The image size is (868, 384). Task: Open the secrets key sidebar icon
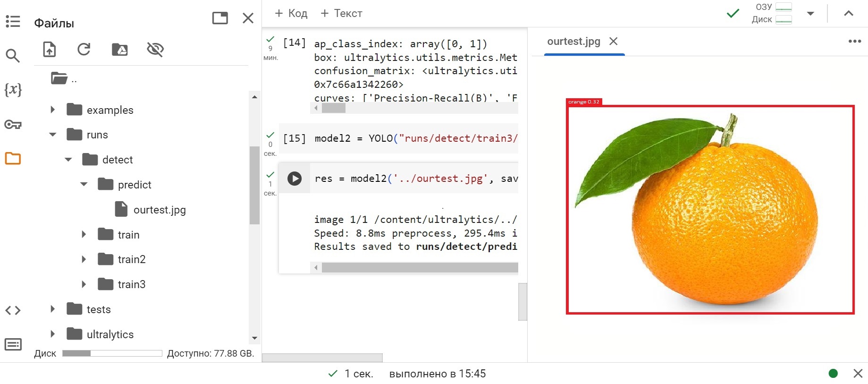[13, 125]
